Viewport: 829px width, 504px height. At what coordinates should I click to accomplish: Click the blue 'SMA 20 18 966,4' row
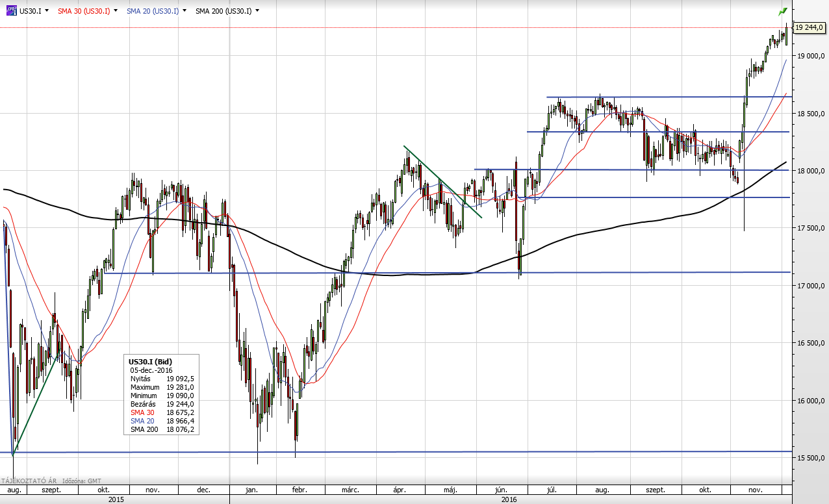pyautogui.click(x=162, y=421)
